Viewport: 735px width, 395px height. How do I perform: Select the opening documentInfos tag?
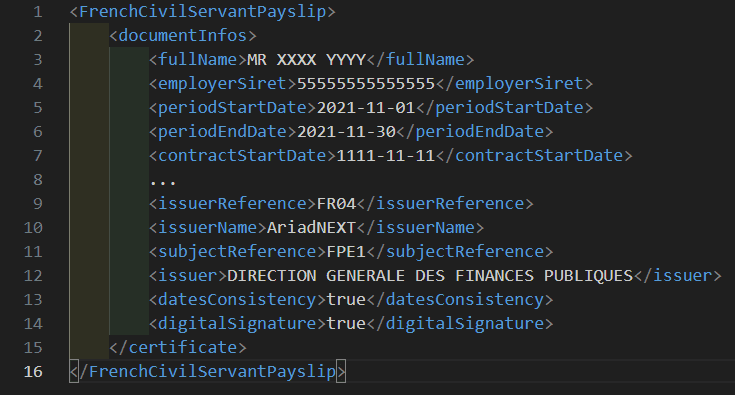pos(183,36)
